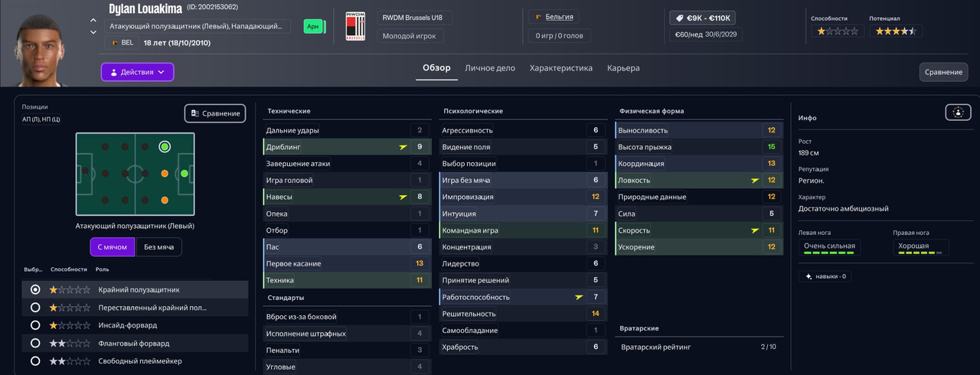The image size is (980, 375).
Task: Switch to 'Без мяча' view
Action: click(x=158, y=246)
